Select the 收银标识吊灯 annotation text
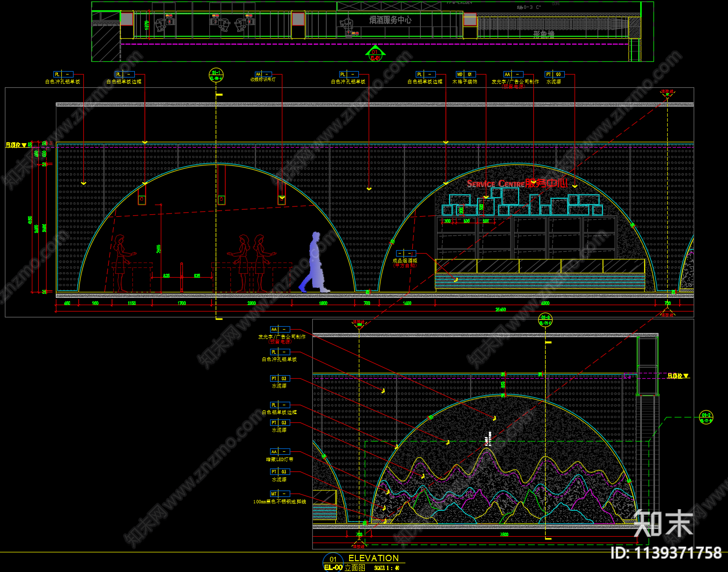Image resolution: width=728 pixels, height=572 pixels. pos(263,79)
